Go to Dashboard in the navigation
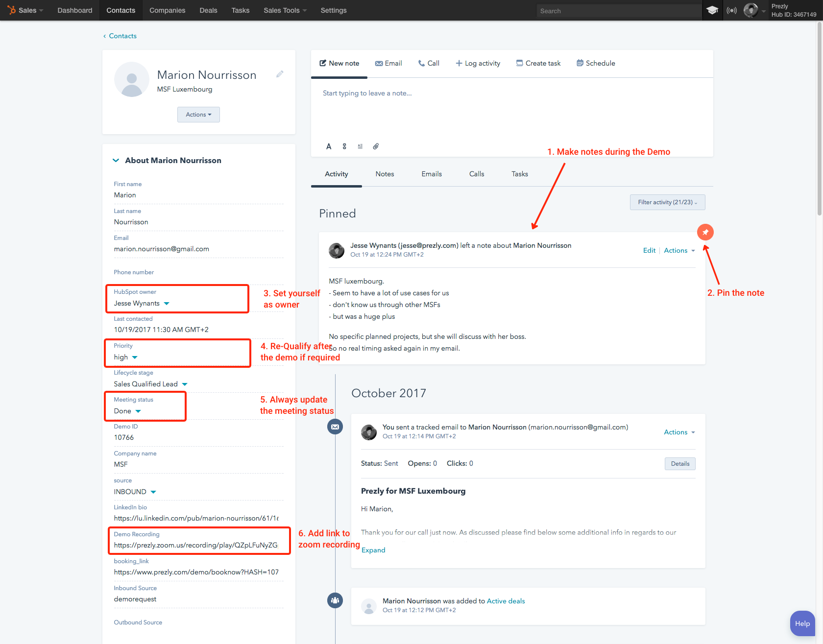Image resolution: width=823 pixels, height=644 pixels. point(75,10)
